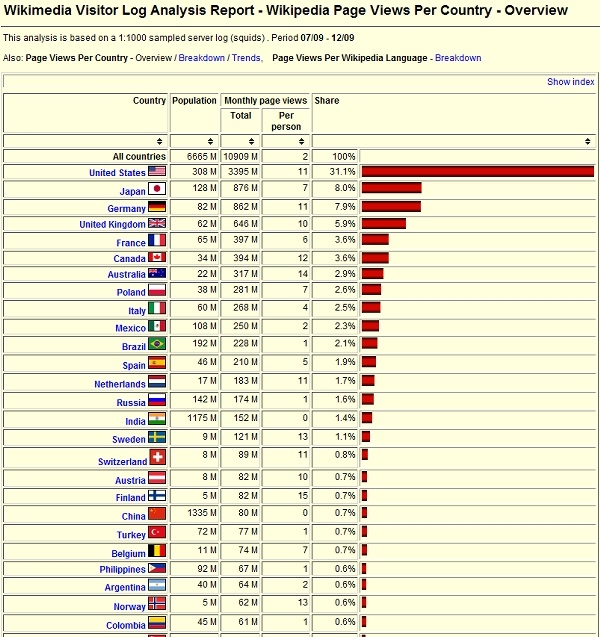Viewport: 600px width, 637px height.
Task: Click the Russia flag icon
Action: coord(157,400)
